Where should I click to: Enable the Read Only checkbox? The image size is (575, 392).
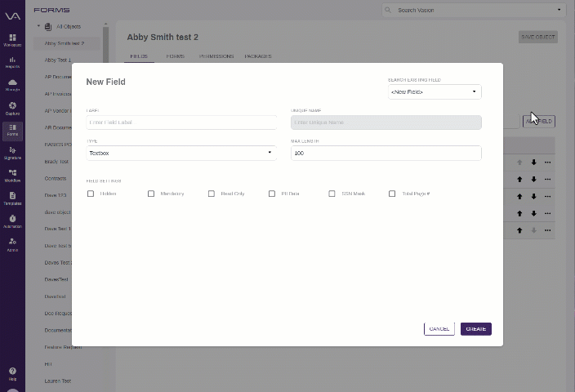[x=212, y=194]
